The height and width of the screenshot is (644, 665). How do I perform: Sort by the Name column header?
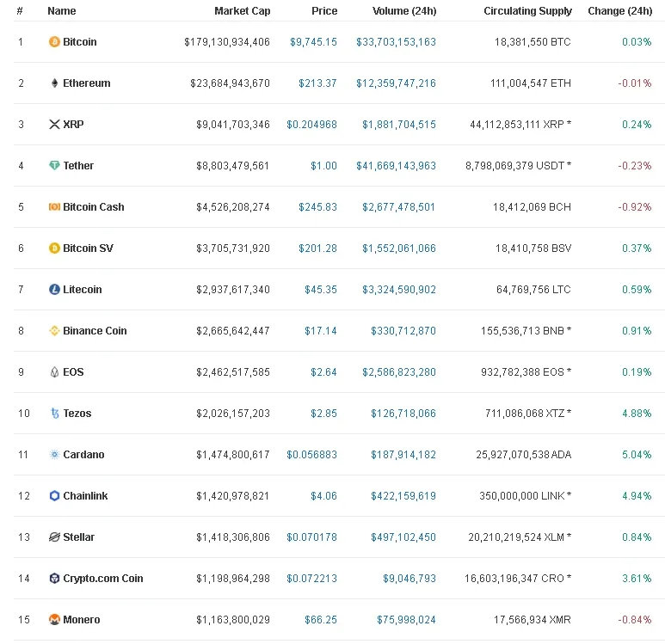click(x=62, y=11)
